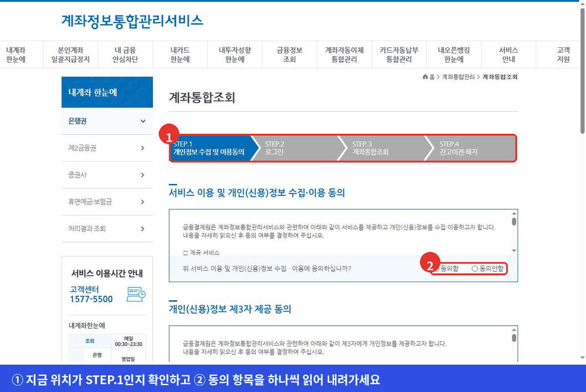The width and height of the screenshot is (586, 392).
Task: Open 내오픈뱅킹 한눈에 menu
Action: [454, 55]
